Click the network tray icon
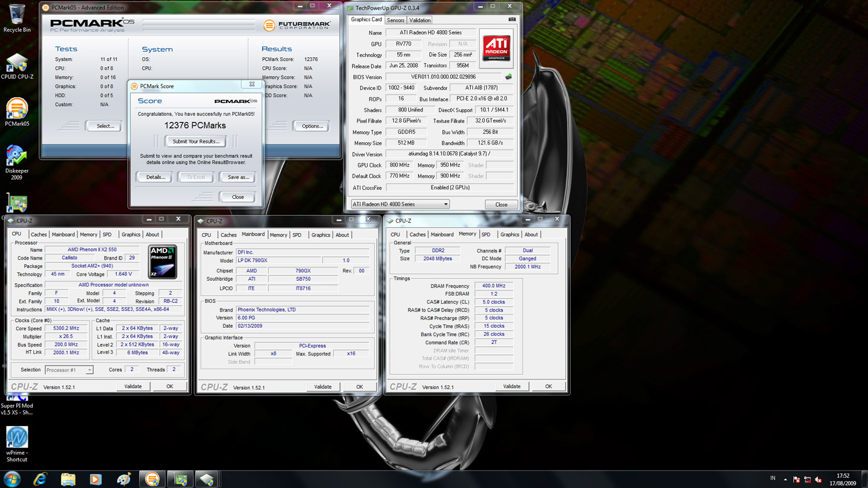Image resolution: width=868 pixels, height=488 pixels. pos(807,480)
